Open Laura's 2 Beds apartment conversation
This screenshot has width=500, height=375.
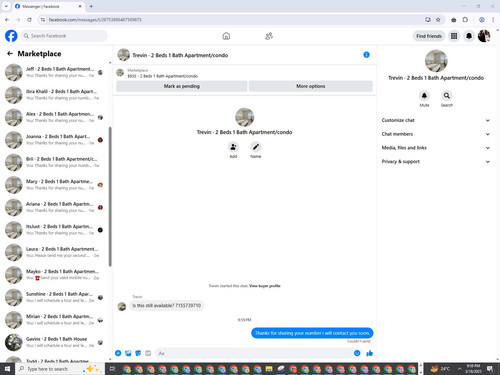[55, 252]
